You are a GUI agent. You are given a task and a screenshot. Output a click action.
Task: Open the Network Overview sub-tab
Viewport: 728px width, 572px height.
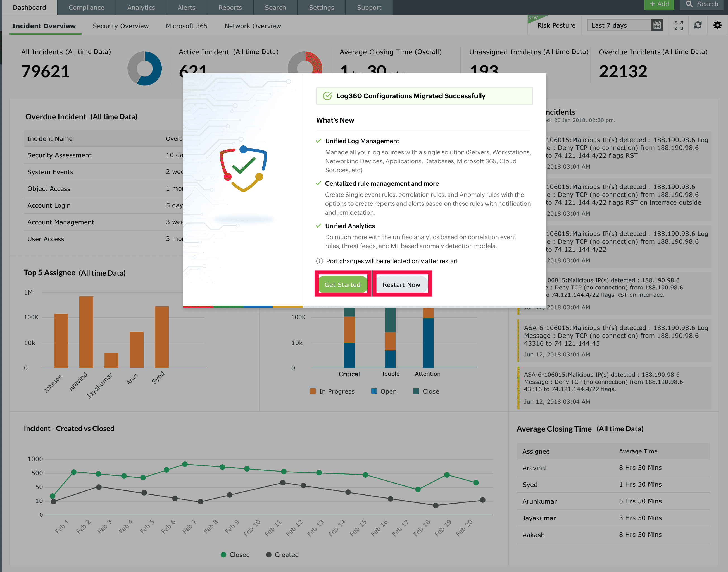tap(253, 26)
